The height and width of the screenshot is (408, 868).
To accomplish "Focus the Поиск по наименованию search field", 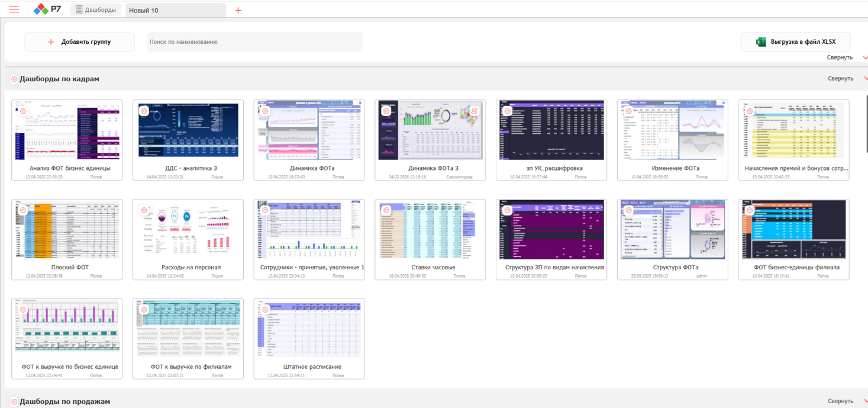I will [254, 42].
